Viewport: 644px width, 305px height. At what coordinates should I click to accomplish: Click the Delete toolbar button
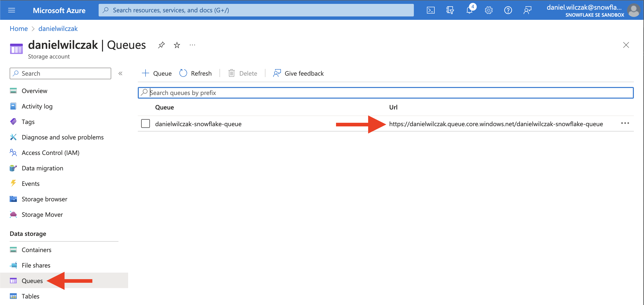(x=243, y=73)
